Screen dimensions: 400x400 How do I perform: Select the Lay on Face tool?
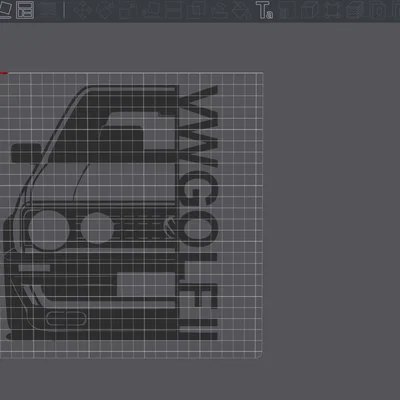point(151,10)
